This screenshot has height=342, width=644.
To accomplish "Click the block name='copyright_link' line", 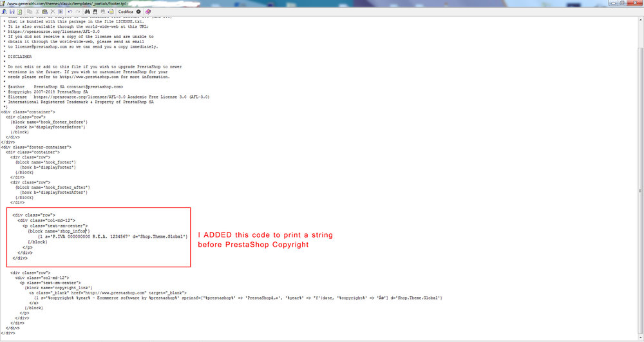I will [x=59, y=288].
